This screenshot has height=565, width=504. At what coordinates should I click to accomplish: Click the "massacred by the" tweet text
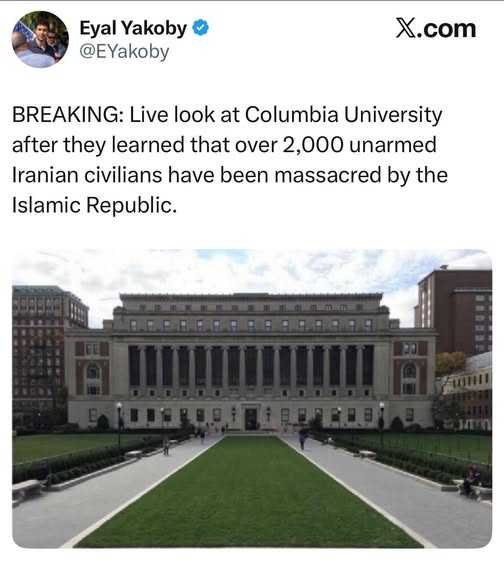[x=361, y=175]
